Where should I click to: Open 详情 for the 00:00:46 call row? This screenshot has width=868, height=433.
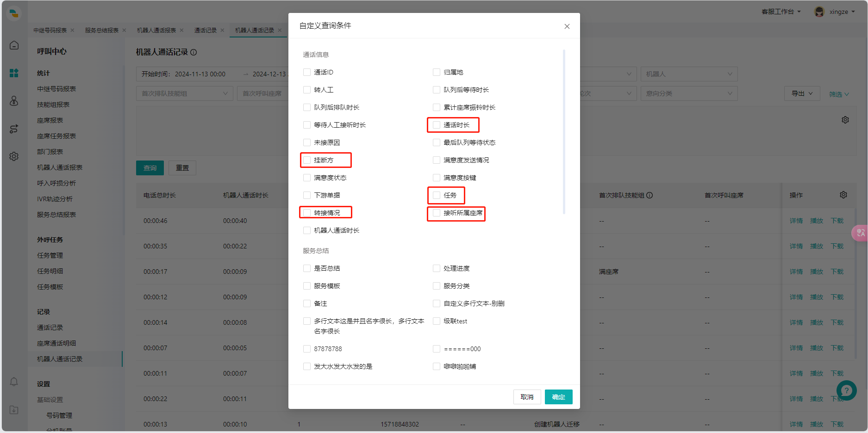pyautogui.click(x=796, y=221)
